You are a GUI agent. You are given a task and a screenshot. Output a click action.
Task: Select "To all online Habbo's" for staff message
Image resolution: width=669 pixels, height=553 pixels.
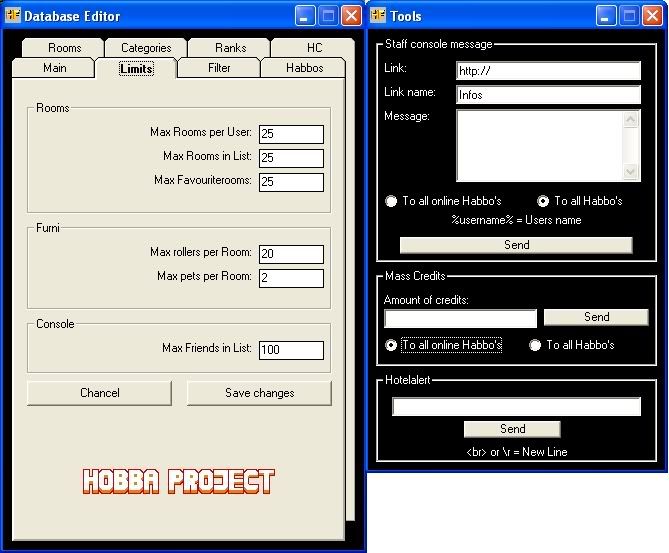[x=392, y=201]
